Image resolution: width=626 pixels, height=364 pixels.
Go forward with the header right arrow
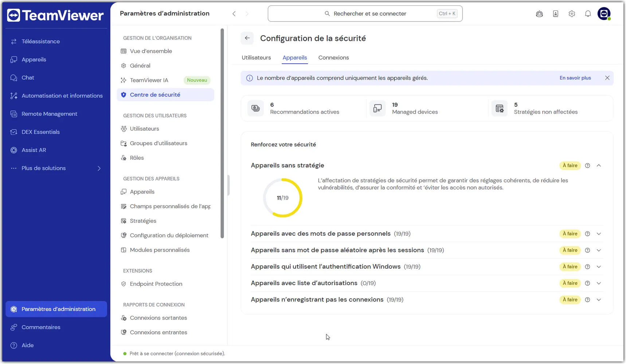click(x=247, y=14)
